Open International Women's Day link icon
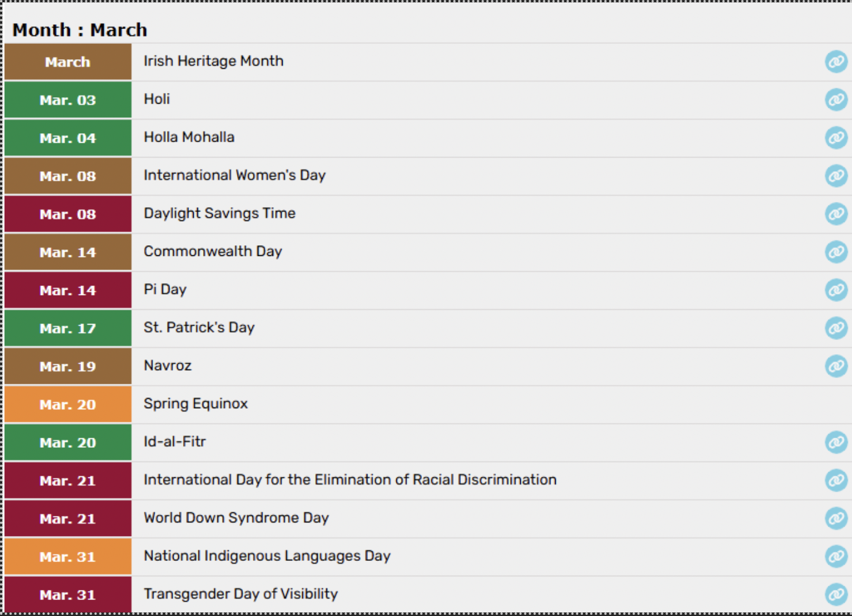Image resolution: width=852 pixels, height=616 pixels. tap(836, 176)
